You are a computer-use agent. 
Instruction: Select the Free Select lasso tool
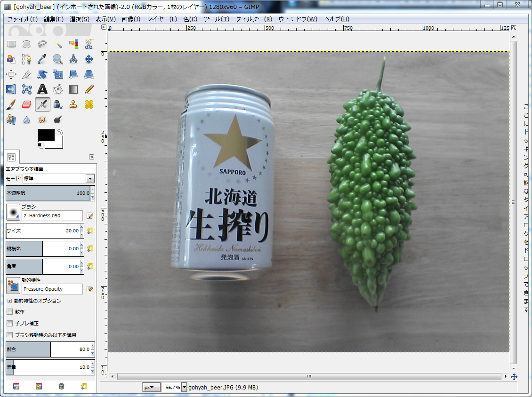(42, 44)
